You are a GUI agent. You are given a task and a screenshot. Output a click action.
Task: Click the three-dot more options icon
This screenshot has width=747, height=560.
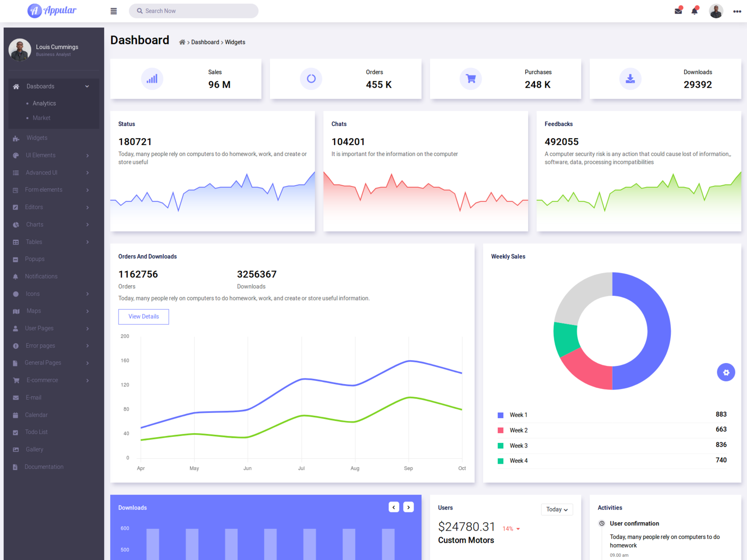[x=737, y=12]
